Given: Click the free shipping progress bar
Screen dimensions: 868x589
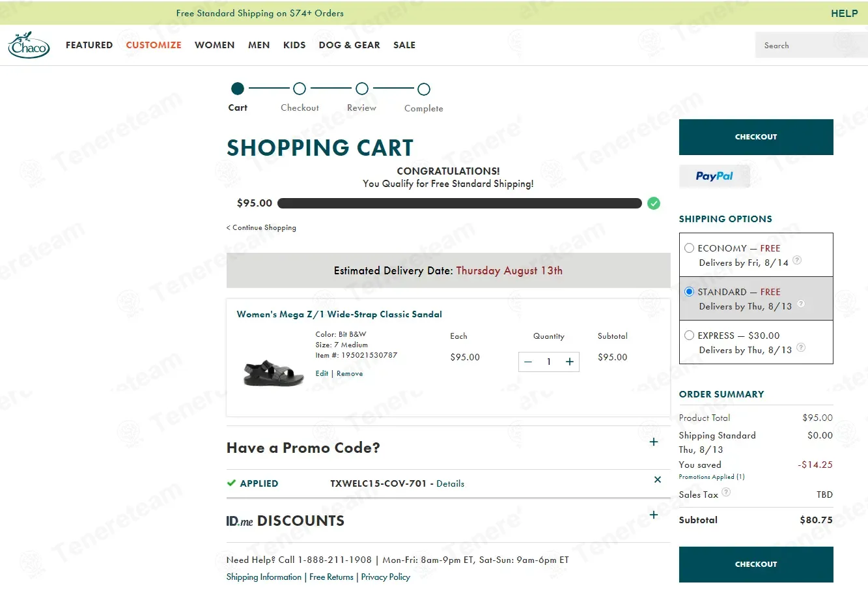Looking at the screenshot, I should click(460, 203).
